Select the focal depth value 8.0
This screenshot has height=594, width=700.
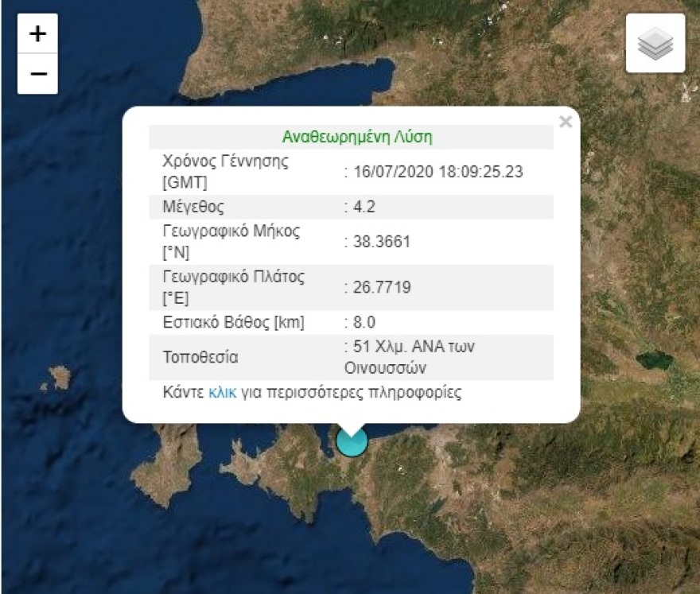(x=364, y=321)
